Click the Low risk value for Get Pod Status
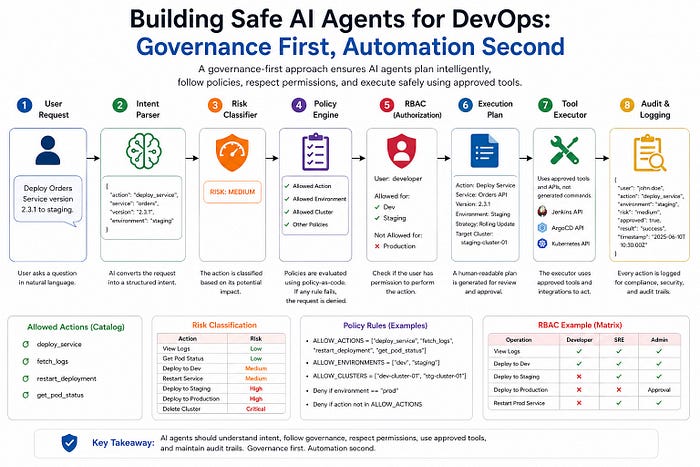Screen dimensions: 700x467 click(x=256, y=359)
